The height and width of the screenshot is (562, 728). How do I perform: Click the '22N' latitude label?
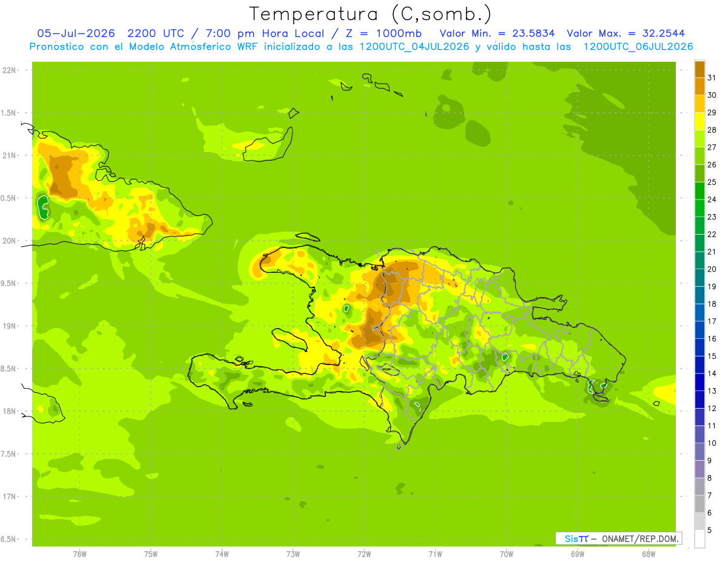click(x=8, y=70)
